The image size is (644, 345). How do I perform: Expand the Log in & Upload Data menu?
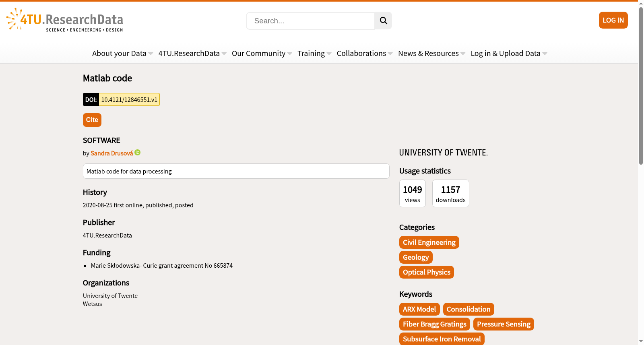509,54
